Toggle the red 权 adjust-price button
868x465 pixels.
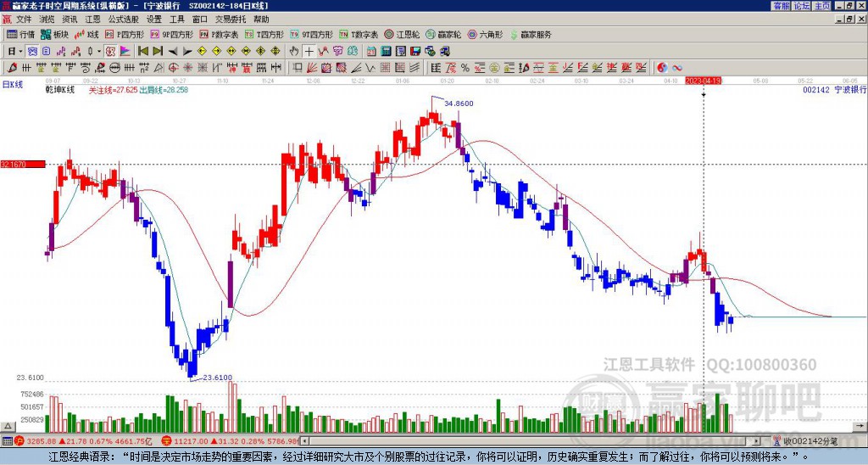pos(110,52)
